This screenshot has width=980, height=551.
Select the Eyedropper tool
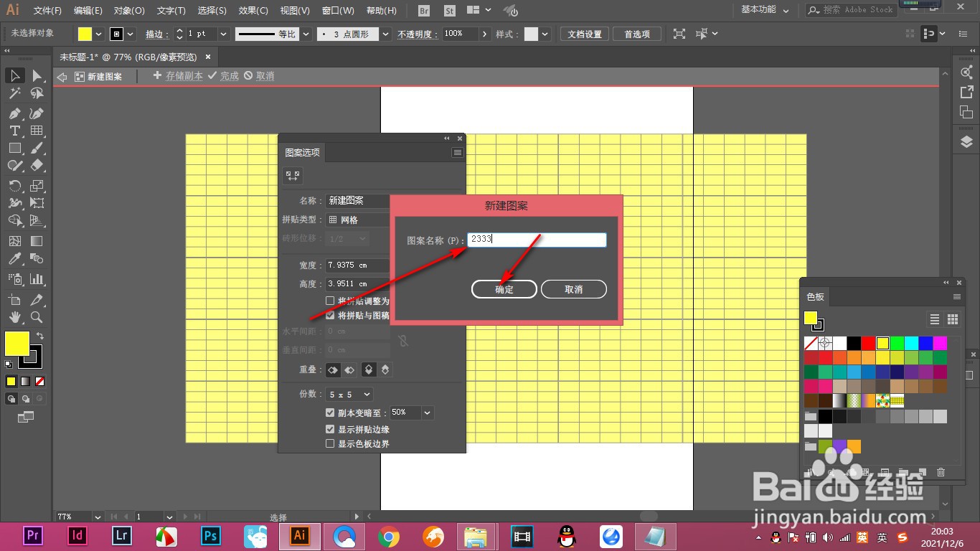coord(14,258)
